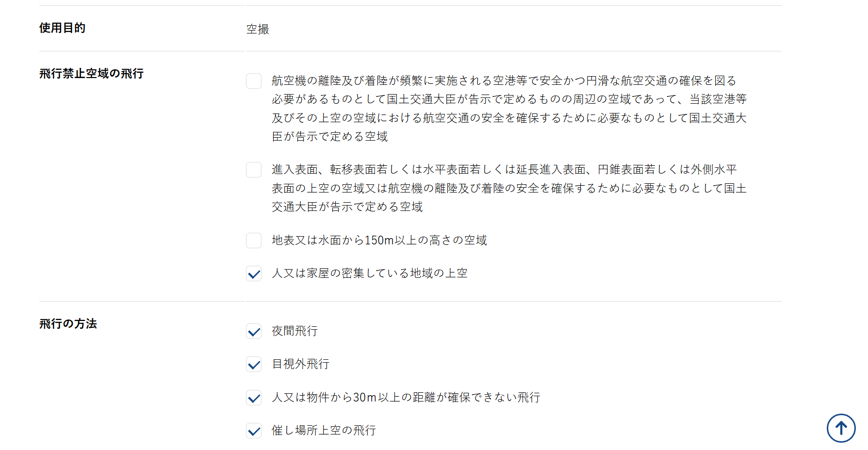Uncheck the 夜間飛行 checkbox
The image size is (868, 450).
click(254, 331)
